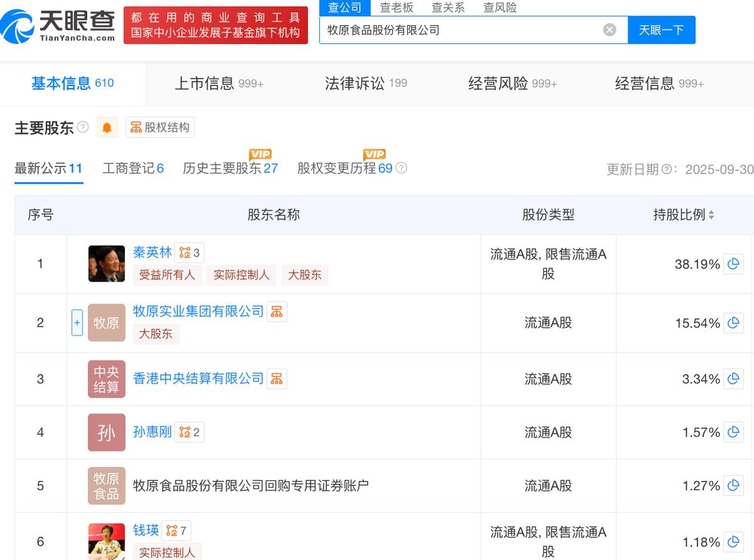Click the orange bell alert icon

(107, 128)
